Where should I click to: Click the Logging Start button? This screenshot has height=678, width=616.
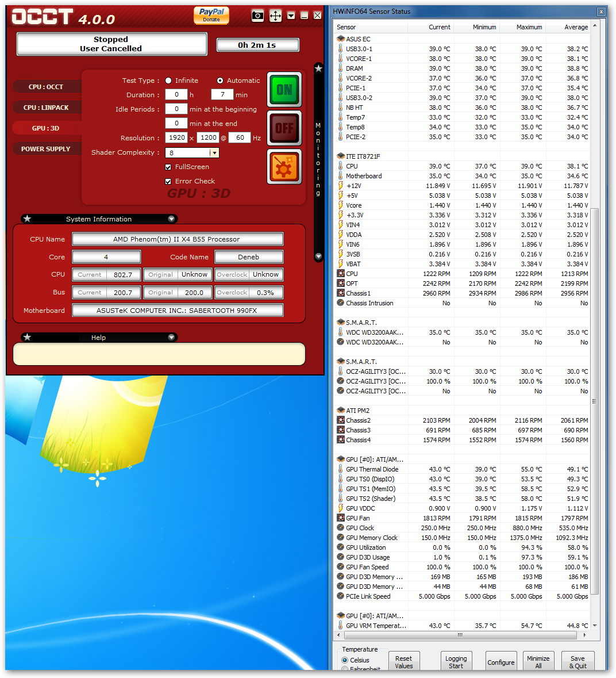tap(456, 661)
